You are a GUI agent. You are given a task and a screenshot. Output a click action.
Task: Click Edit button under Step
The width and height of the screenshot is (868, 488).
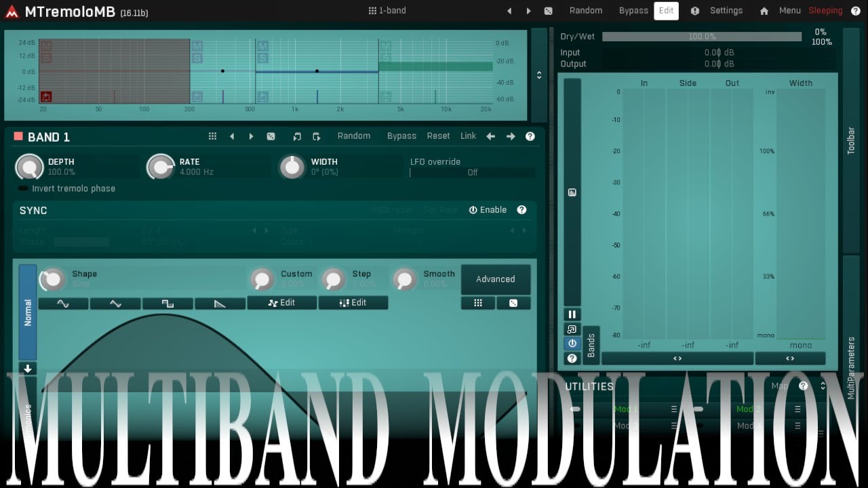353,303
